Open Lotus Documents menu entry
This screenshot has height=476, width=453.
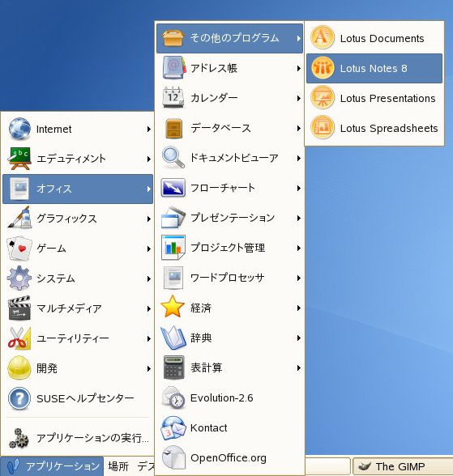click(x=374, y=38)
